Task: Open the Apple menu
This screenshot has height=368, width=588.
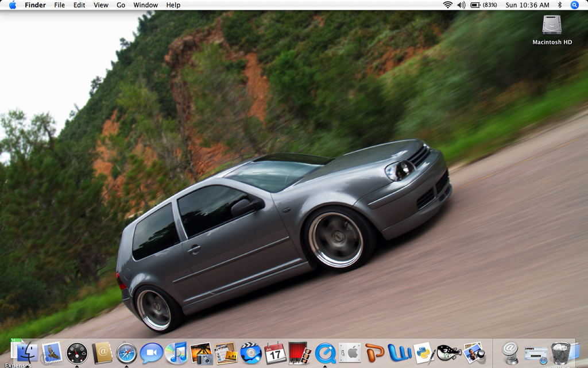Action: 12,5
